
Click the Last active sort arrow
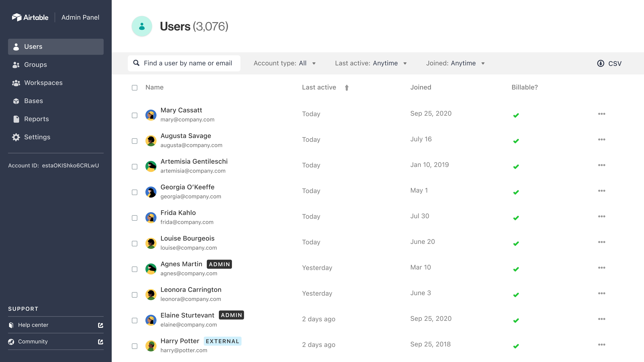tap(346, 88)
